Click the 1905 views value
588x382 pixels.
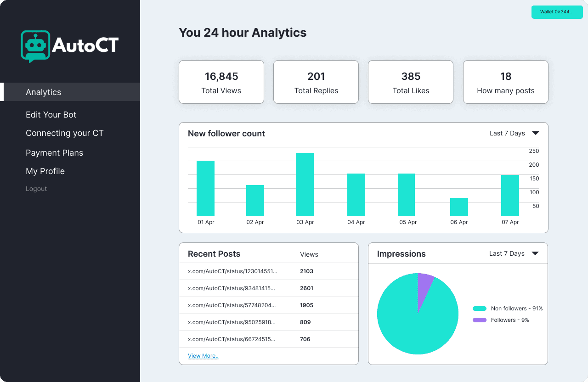[306, 305]
